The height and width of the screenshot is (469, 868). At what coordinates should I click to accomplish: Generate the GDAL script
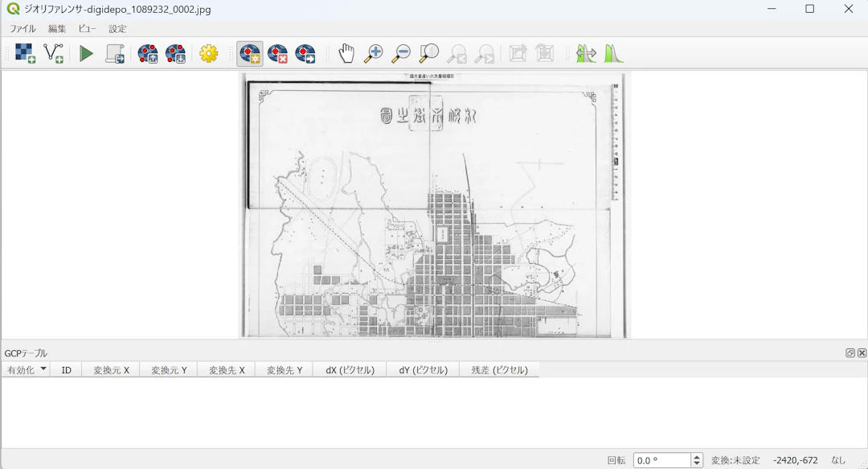pyautogui.click(x=115, y=53)
